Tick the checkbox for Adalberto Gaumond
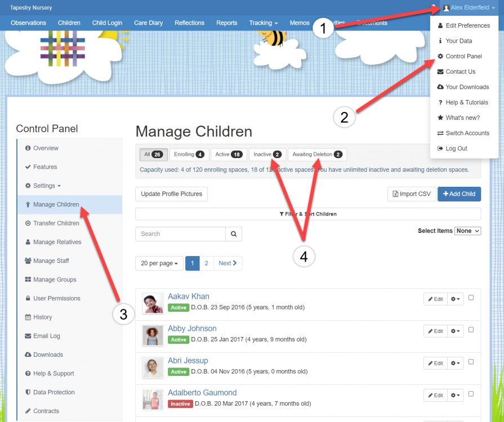This screenshot has width=504, height=422. [471, 394]
